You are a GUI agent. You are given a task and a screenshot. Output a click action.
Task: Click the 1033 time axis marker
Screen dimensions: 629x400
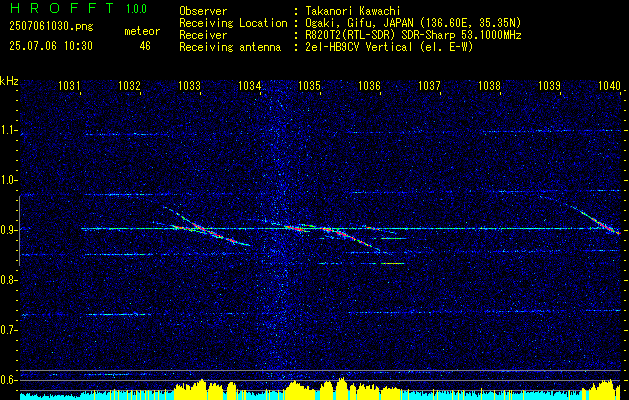pyautogui.click(x=189, y=85)
